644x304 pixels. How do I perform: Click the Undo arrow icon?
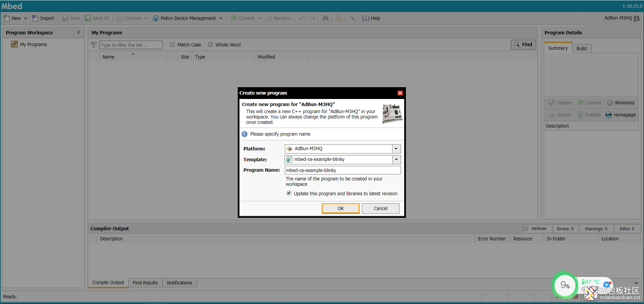click(x=302, y=18)
